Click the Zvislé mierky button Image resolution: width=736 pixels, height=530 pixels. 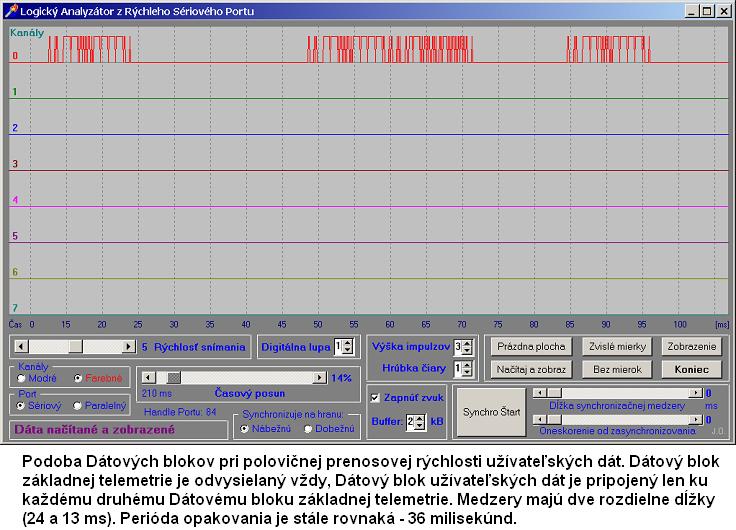pyautogui.click(x=617, y=346)
